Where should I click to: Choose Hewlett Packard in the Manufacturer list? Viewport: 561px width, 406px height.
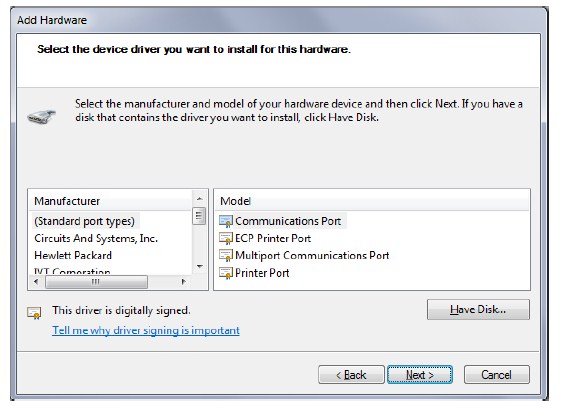(73, 255)
